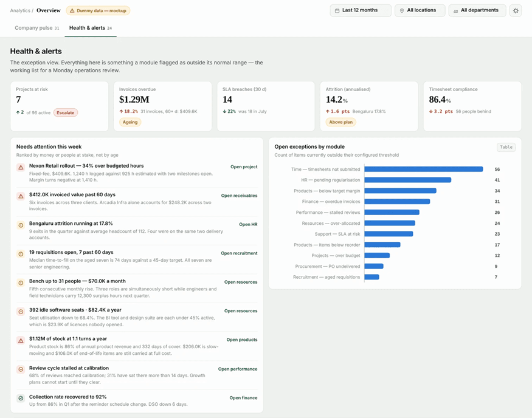Click the count 56 beside timesheets bar

tap(497, 169)
